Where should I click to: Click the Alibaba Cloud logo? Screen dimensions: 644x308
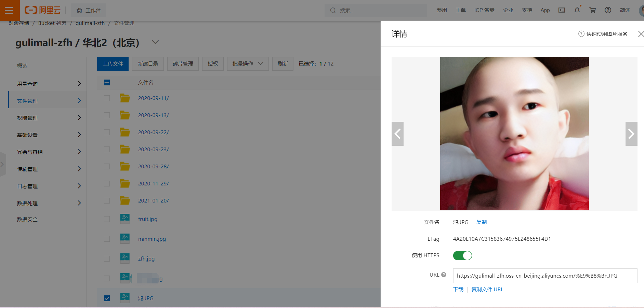42,10
